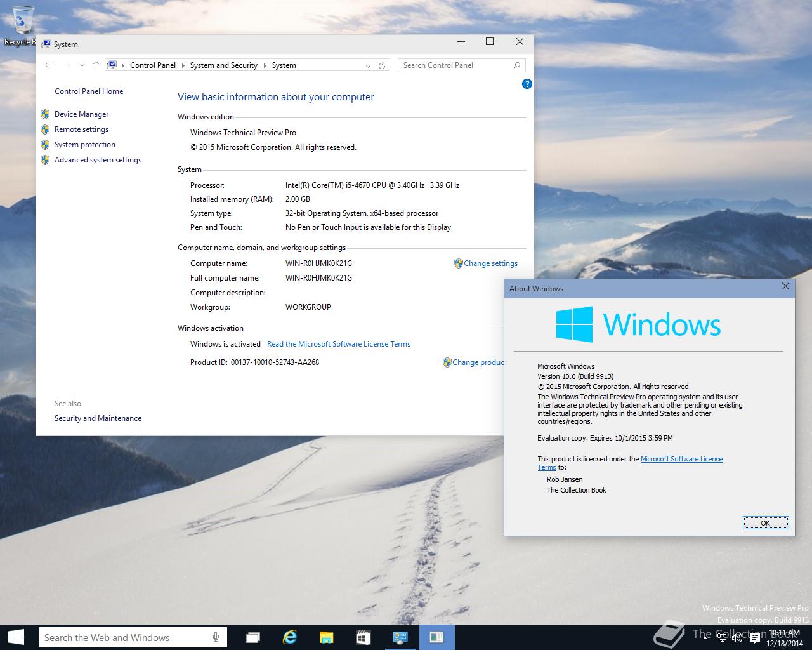
Task: Click the computer icon in address bar
Action: point(112,65)
